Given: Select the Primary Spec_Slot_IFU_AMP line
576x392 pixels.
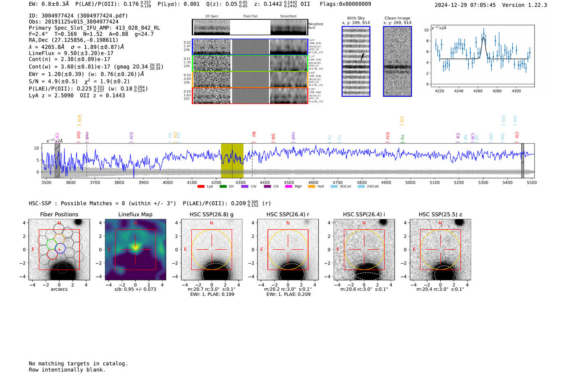Looking at the screenshot, I should point(95,28).
